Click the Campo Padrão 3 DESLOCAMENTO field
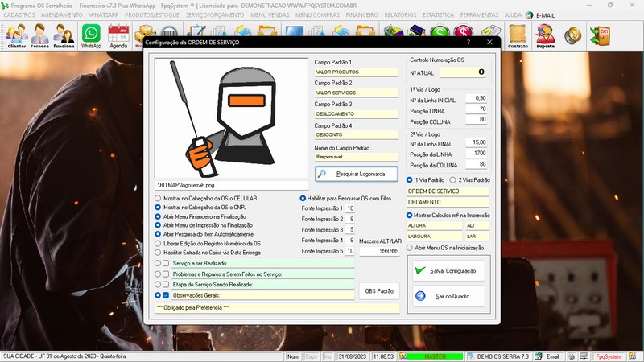Image resolution: width=644 pixels, height=362 pixels. click(357, 113)
